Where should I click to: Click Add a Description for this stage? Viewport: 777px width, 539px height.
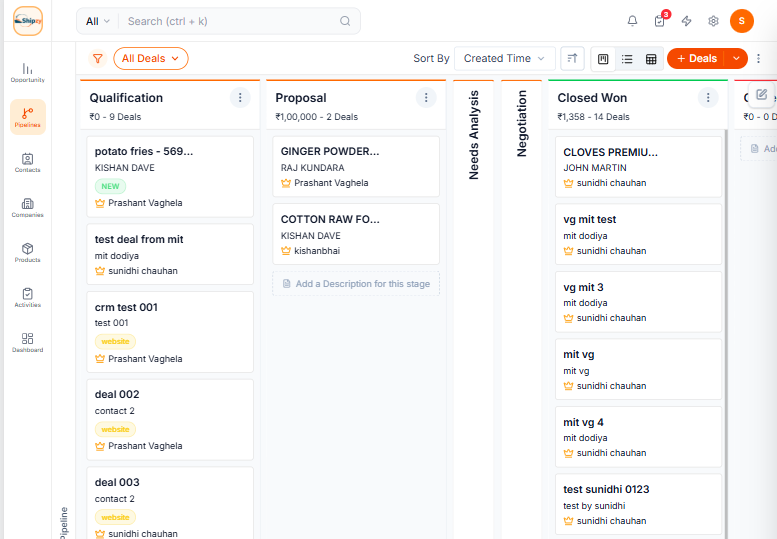tap(356, 284)
